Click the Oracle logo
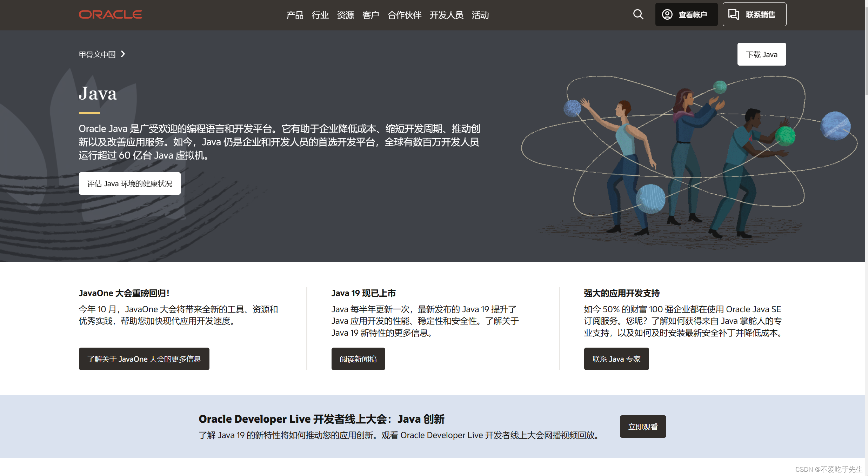The image size is (868, 476). (x=110, y=14)
